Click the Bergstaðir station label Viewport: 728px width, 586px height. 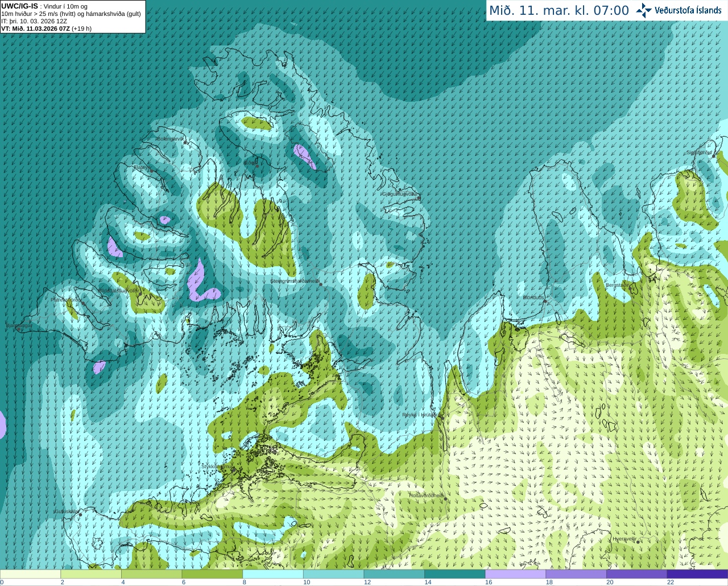(x=617, y=284)
